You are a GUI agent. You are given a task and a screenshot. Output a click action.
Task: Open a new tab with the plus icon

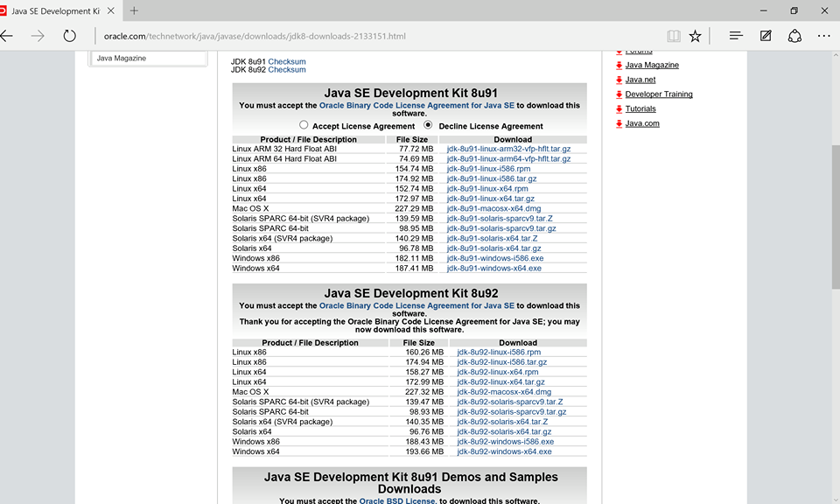pyautogui.click(x=134, y=10)
